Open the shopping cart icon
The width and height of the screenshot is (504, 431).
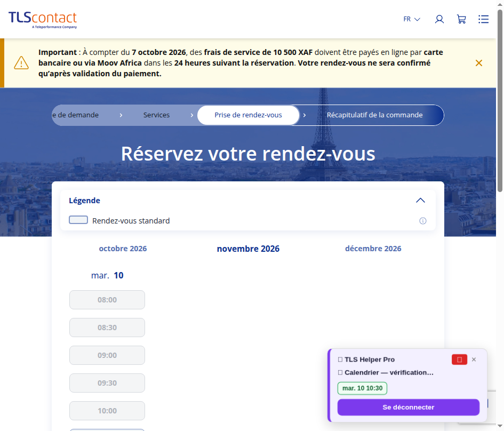461,19
